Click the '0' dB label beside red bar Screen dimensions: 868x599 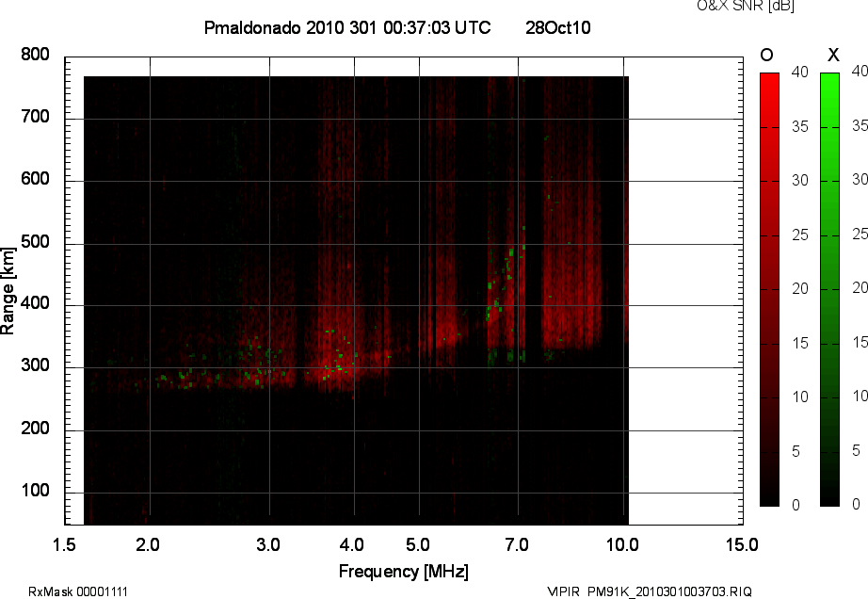tap(796, 505)
